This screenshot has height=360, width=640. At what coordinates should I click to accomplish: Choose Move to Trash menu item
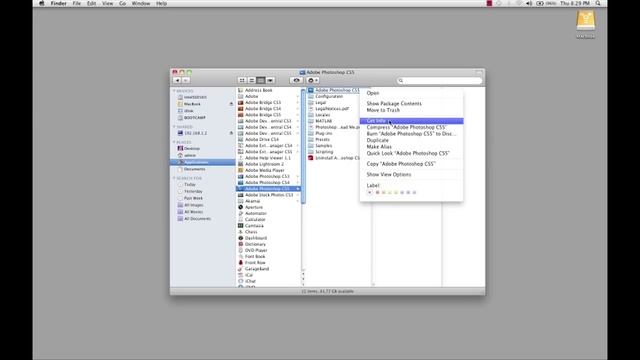click(411, 110)
